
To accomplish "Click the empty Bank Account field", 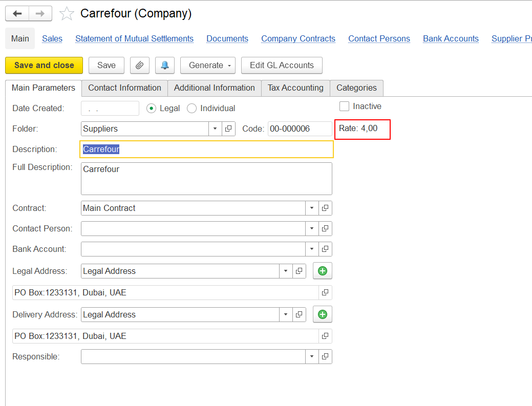I will [194, 249].
